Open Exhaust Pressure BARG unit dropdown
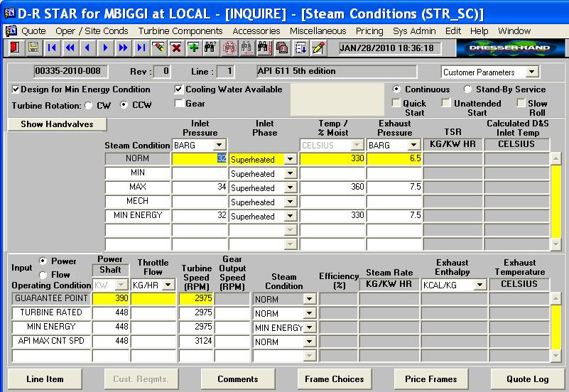Image resolution: width=569 pixels, height=392 pixels. [x=413, y=145]
